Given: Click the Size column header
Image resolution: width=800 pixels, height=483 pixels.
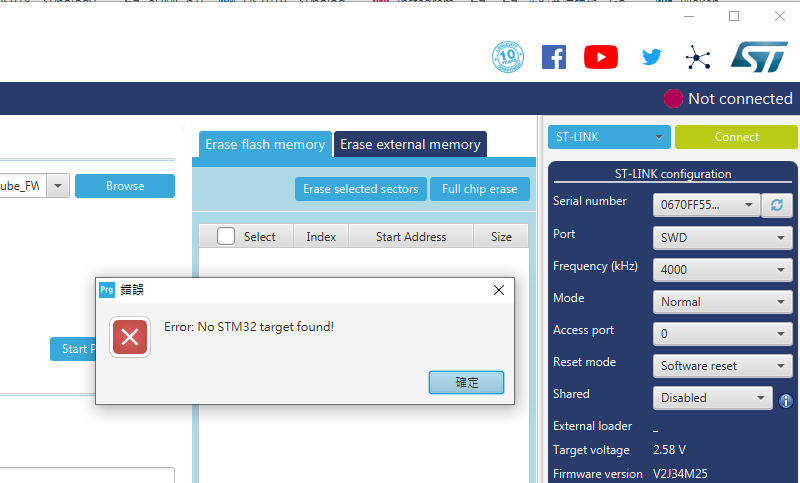Looking at the screenshot, I should coord(501,237).
